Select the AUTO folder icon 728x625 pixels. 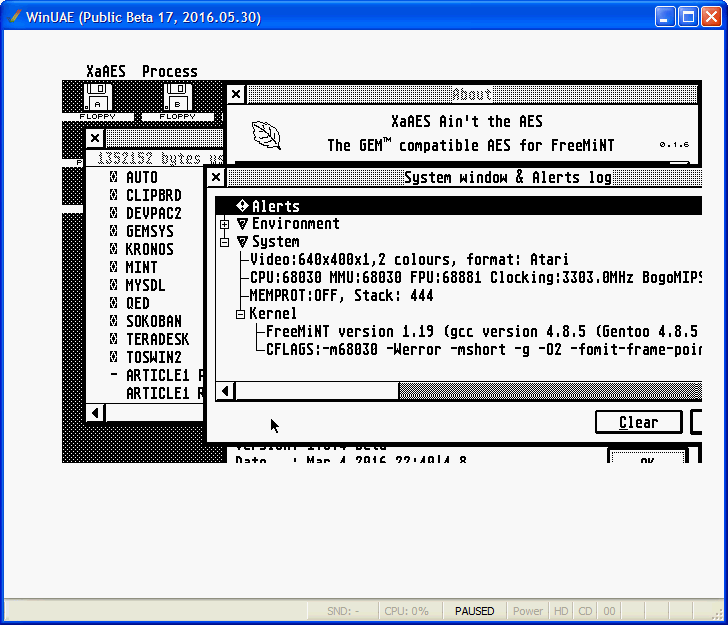pos(116,178)
